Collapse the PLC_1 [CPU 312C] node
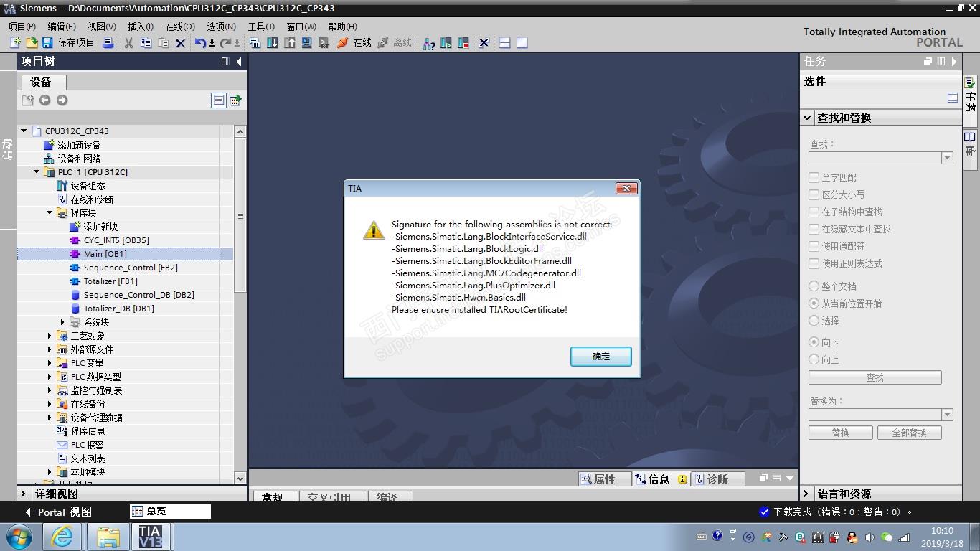The width and height of the screenshot is (980, 551). pos(37,172)
